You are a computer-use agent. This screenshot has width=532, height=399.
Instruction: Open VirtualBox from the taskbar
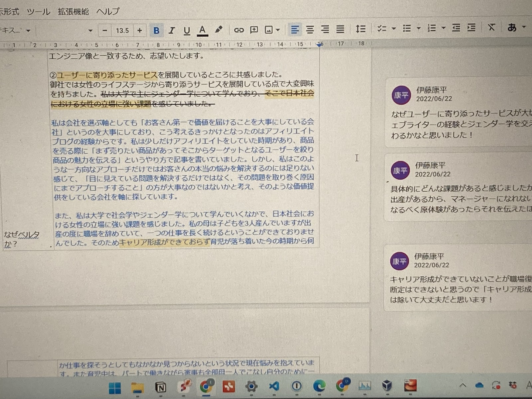click(387, 386)
